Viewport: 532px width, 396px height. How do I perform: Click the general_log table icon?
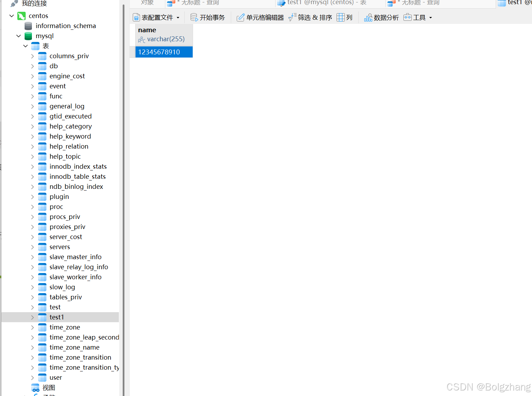point(42,106)
